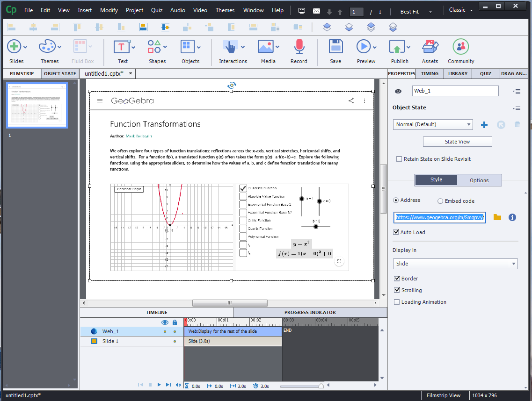
Task: Enable Retain State on Slide Revisit
Action: click(399, 159)
